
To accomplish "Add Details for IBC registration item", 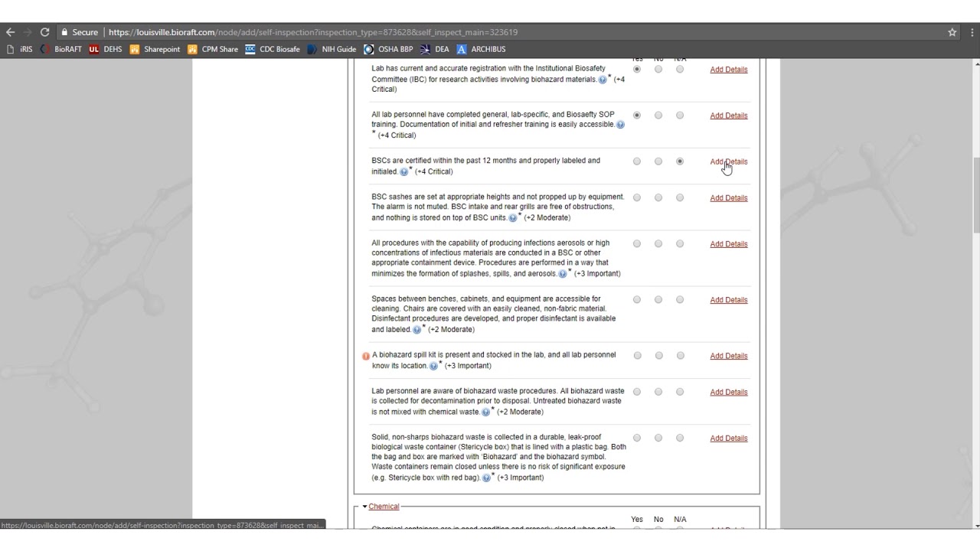I will point(729,70).
